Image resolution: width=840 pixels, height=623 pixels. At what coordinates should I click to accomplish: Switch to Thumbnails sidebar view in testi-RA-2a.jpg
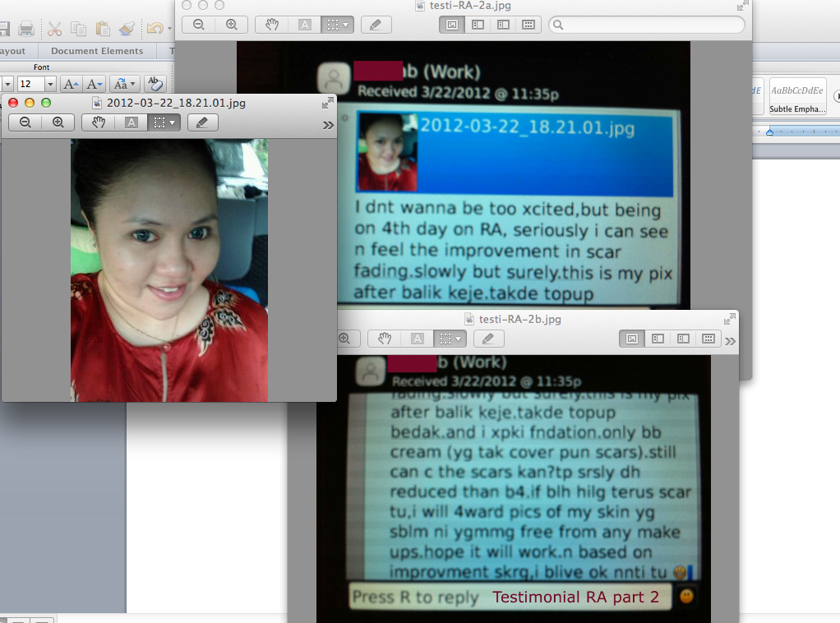pyautogui.click(x=476, y=25)
